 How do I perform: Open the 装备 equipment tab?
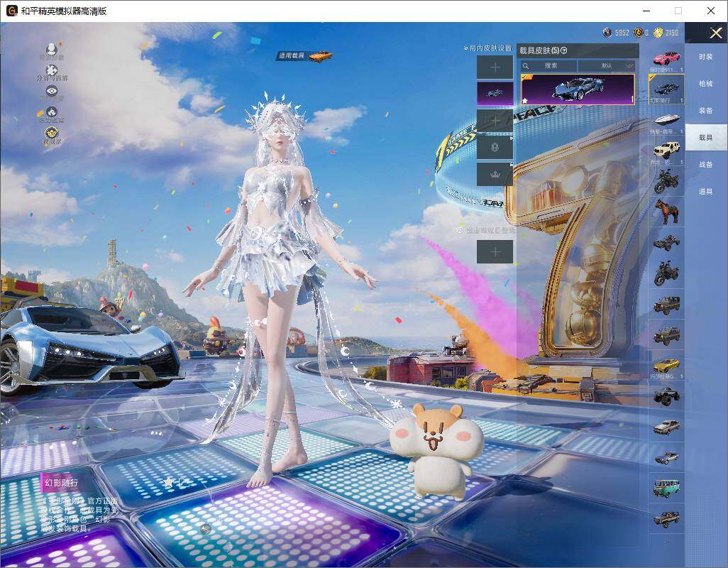[x=706, y=111]
